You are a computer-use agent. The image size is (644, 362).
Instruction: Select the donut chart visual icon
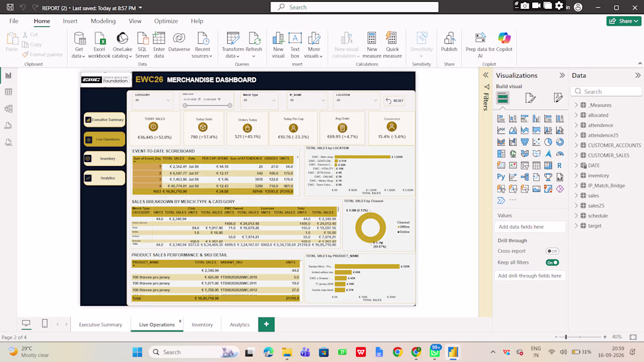tap(559, 142)
